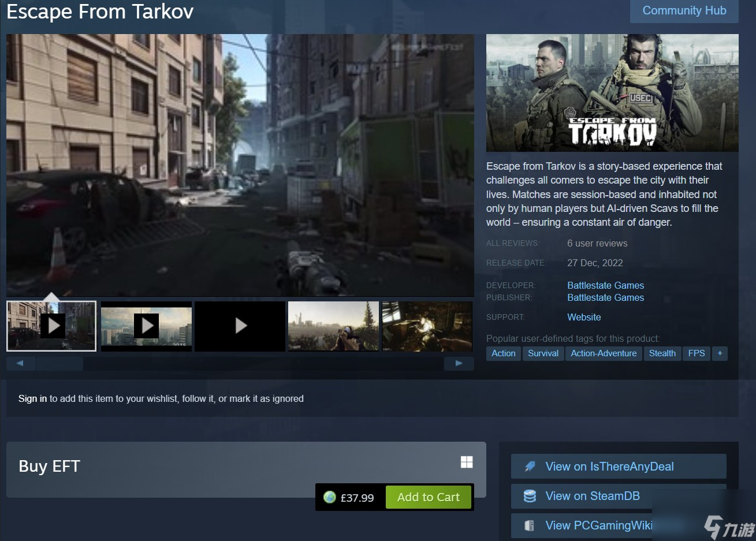Play the second city skyline video thumbnail
This screenshot has height=541, width=756.
pyautogui.click(x=146, y=326)
